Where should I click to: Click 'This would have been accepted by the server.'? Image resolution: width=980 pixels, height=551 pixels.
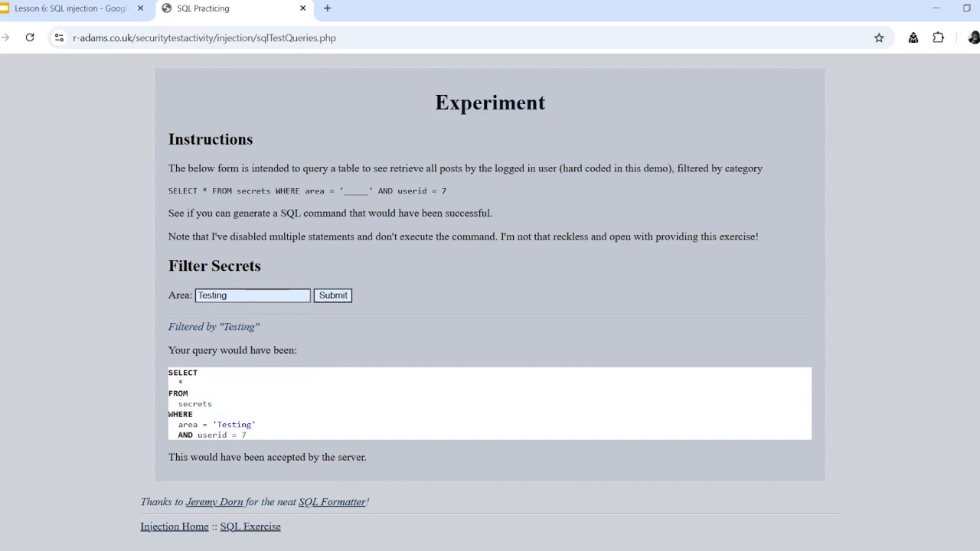(267, 457)
